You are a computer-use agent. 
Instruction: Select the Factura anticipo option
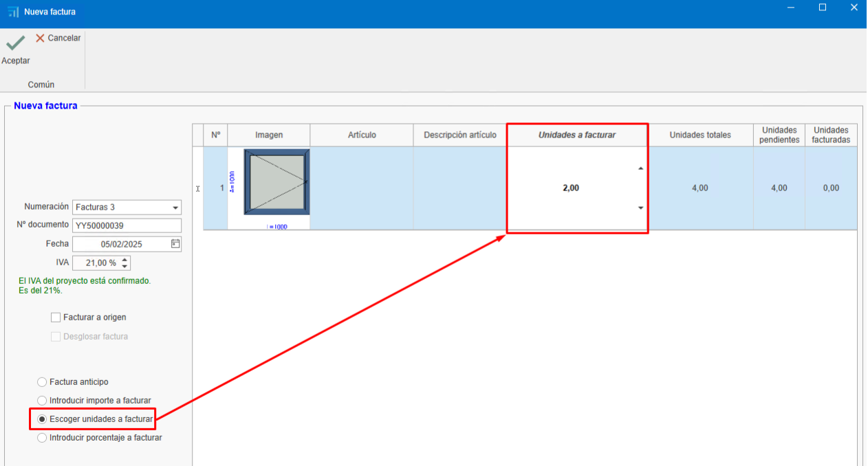coord(42,382)
